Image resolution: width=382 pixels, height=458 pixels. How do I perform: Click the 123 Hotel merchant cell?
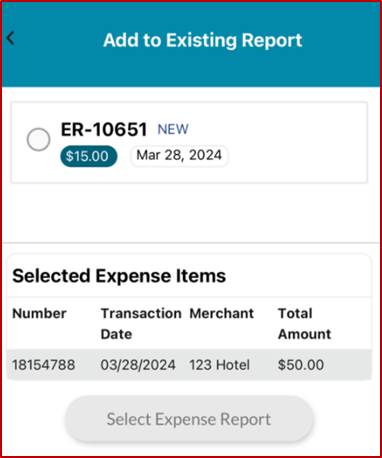[x=220, y=365]
